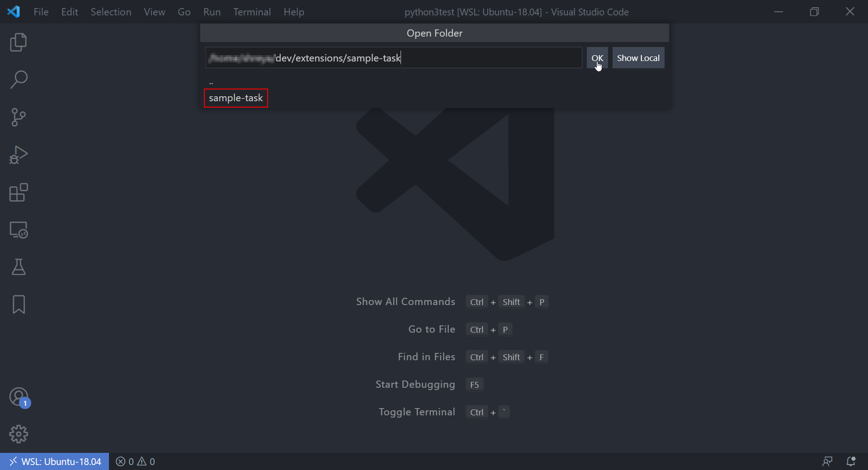868x470 pixels.
Task: Click the Show Local button
Action: (x=638, y=58)
